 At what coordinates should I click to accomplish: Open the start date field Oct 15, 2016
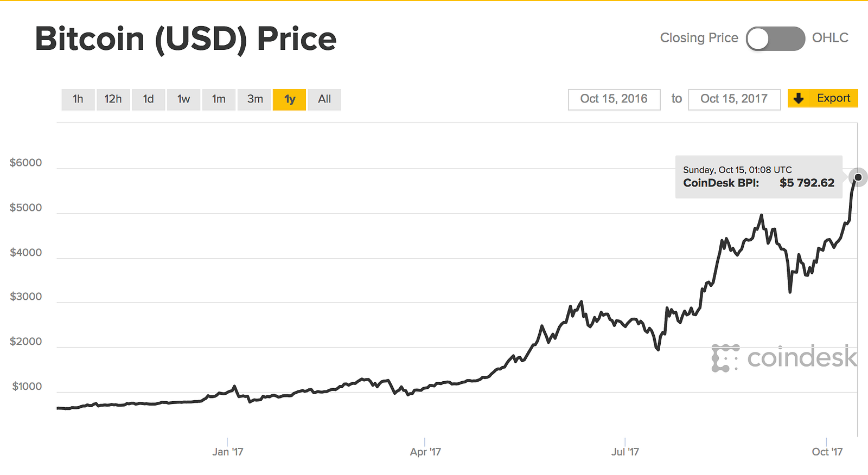point(614,99)
